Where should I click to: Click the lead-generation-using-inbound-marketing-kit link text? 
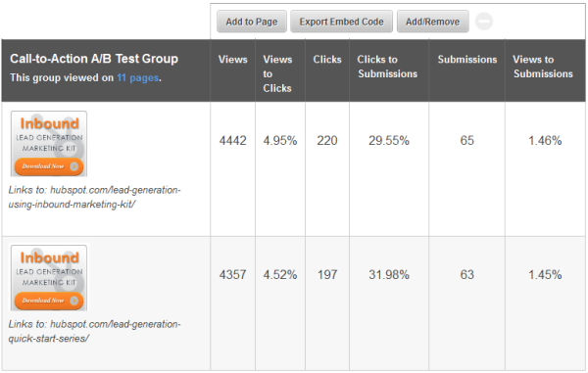click(94, 197)
